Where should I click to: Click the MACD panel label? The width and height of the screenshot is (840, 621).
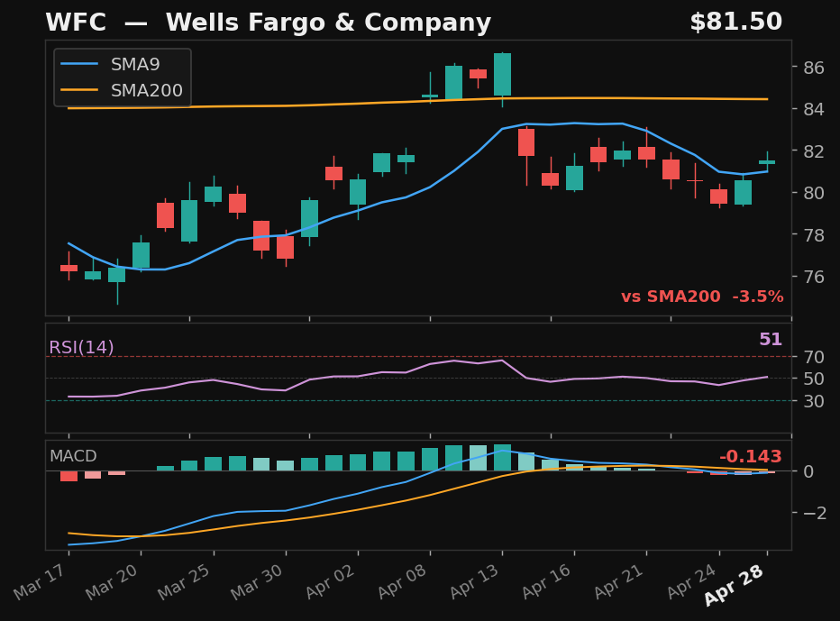[x=73, y=457]
